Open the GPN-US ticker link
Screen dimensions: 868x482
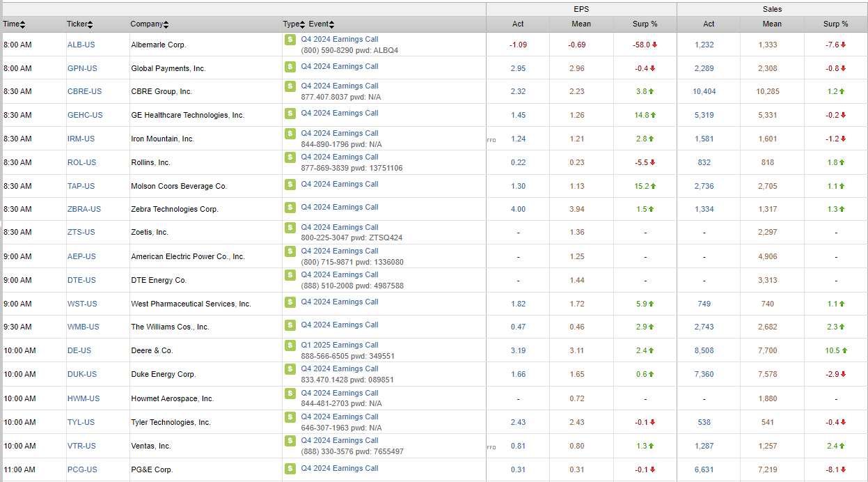(x=82, y=68)
